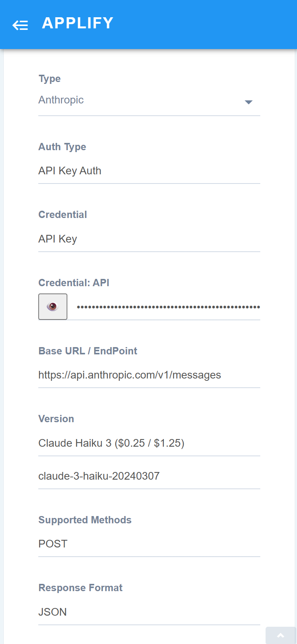Screen dimensions: 297x644
Task: Expand the Type dropdown arrow
Action: [x=248, y=102]
